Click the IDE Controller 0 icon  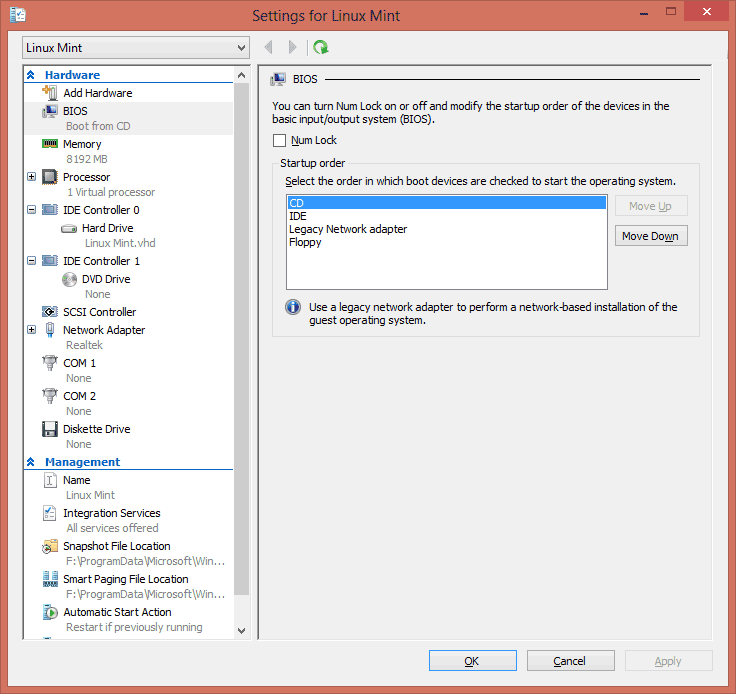[50, 210]
